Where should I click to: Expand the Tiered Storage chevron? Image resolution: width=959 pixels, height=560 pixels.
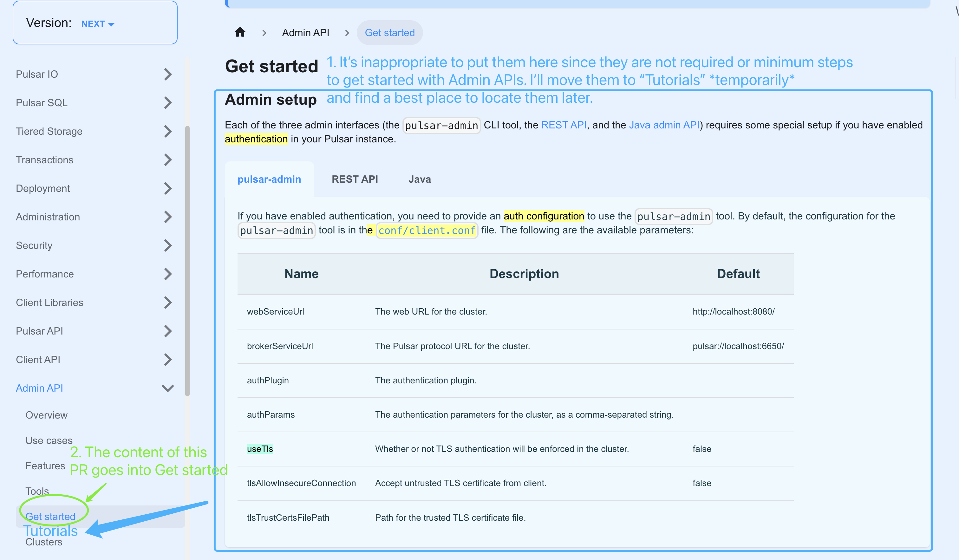click(x=168, y=131)
